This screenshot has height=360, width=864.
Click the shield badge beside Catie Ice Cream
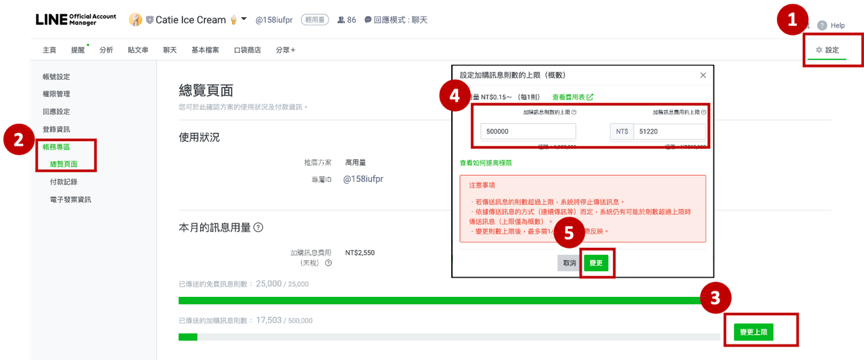point(149,20)
